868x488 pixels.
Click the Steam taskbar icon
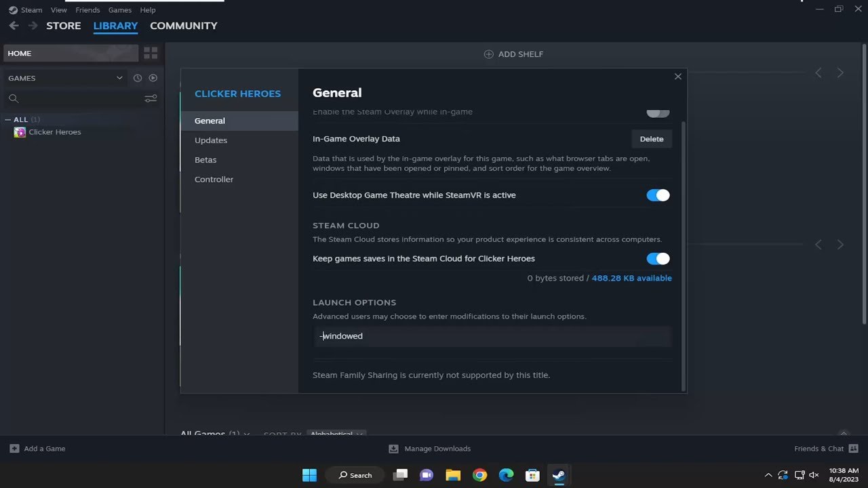pyautogui.click(x=559, y=475)
